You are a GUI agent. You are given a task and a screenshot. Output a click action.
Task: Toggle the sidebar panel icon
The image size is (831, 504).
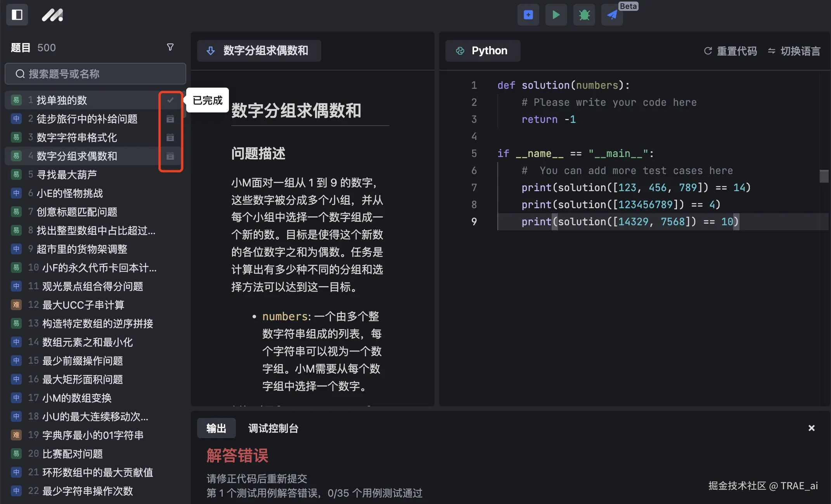click(x=17, y=15)
